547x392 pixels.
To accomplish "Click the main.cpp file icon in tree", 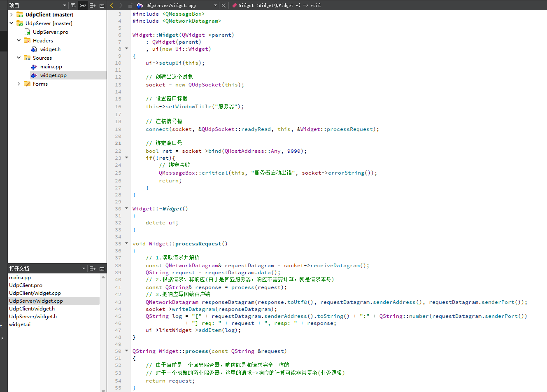I will click(34, 67).
